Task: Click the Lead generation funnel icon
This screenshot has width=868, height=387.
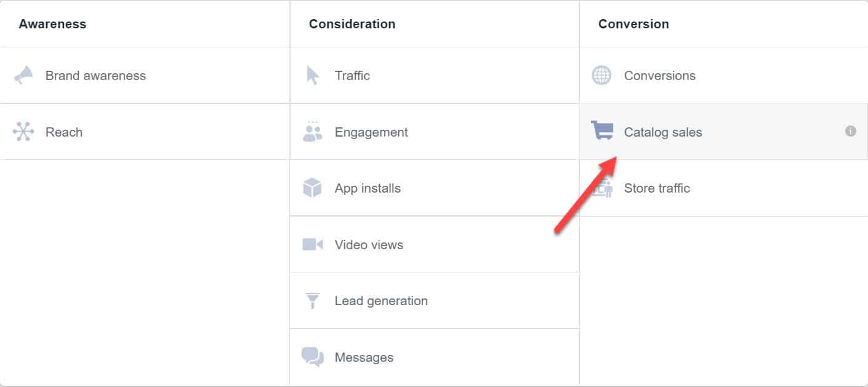Action: tap(313, 301)
